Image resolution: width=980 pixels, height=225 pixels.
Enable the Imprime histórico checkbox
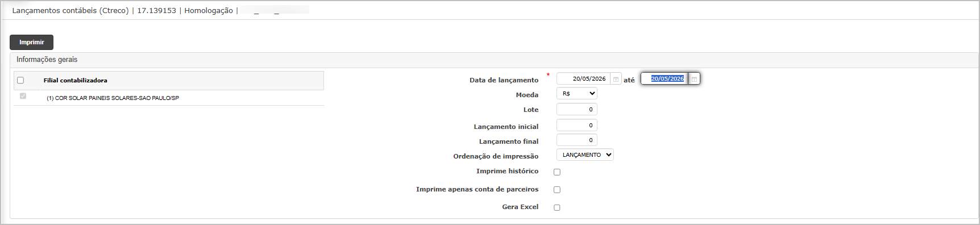coord(557,172)
